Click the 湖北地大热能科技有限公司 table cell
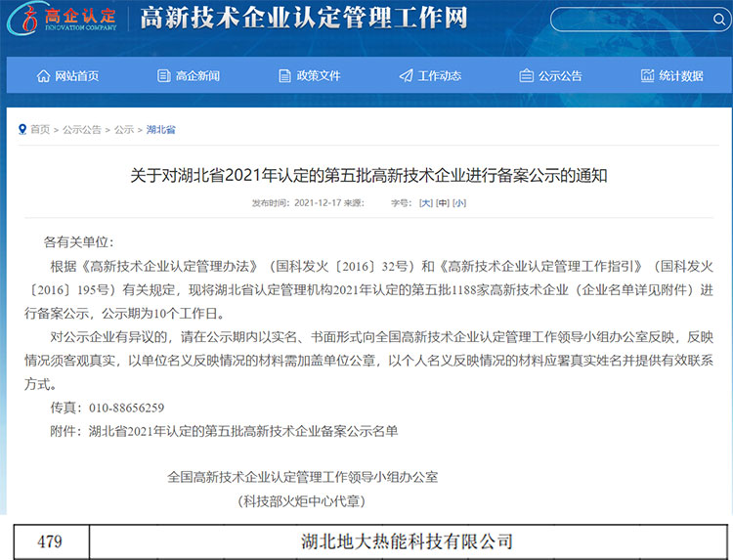Image resolution: width=733 pixels, height=560 pixels. 407,541
